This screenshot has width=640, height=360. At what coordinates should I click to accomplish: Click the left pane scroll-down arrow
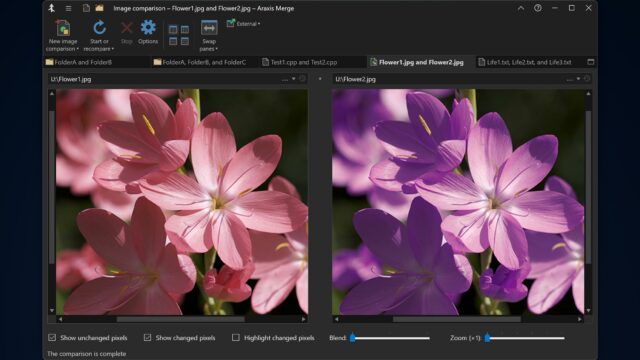pos(52,311)
